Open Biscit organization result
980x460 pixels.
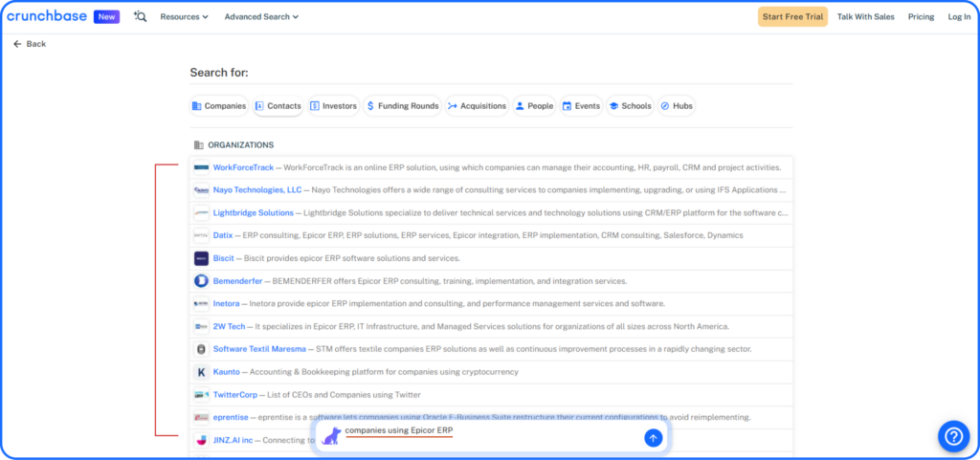tap(224, 258)
